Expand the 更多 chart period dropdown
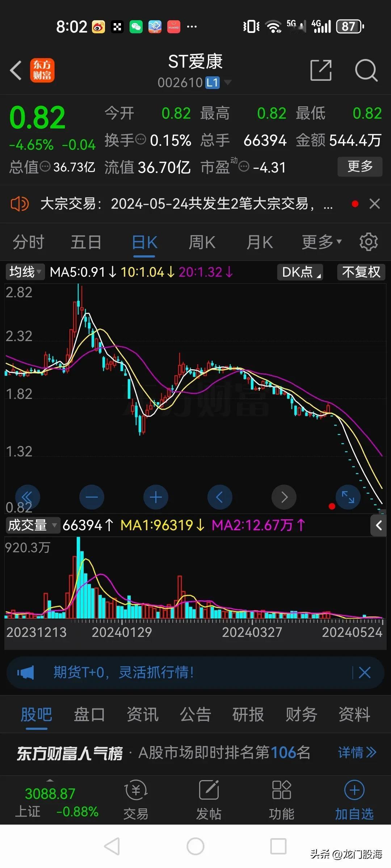Viewport: 391px width, 868px height. 321,242
